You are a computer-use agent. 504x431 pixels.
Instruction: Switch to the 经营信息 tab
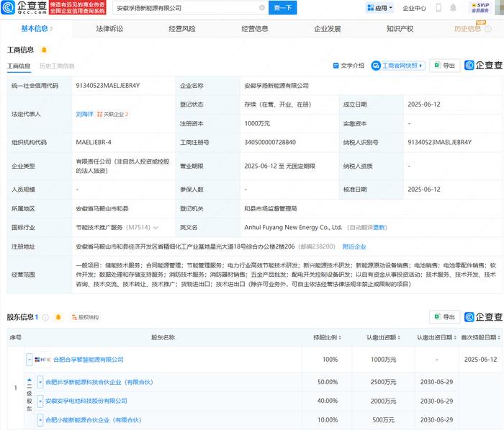255,29
